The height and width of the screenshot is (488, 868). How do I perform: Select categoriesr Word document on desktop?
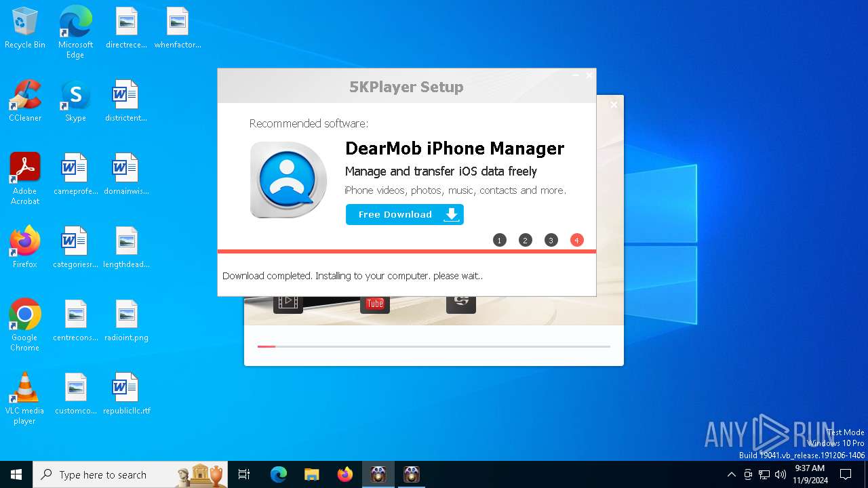tap(75, 247)
